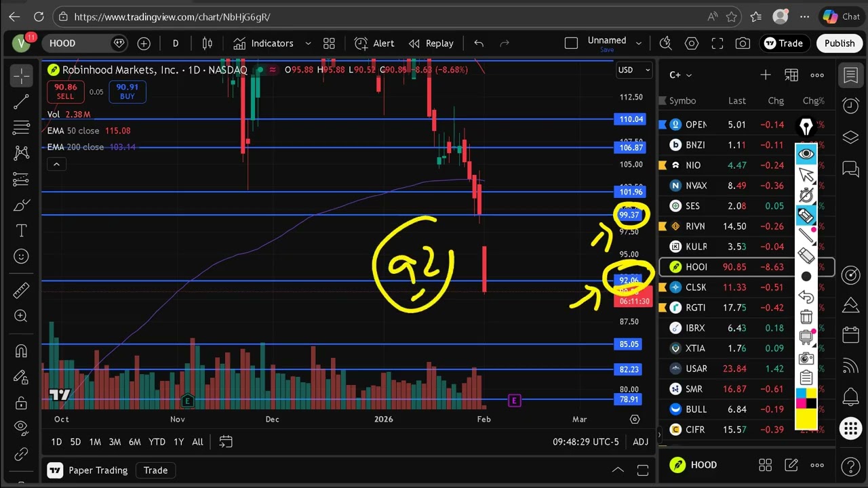Select the YTD date range tab
Screen dimensions: 868x488
click(157, 442)
